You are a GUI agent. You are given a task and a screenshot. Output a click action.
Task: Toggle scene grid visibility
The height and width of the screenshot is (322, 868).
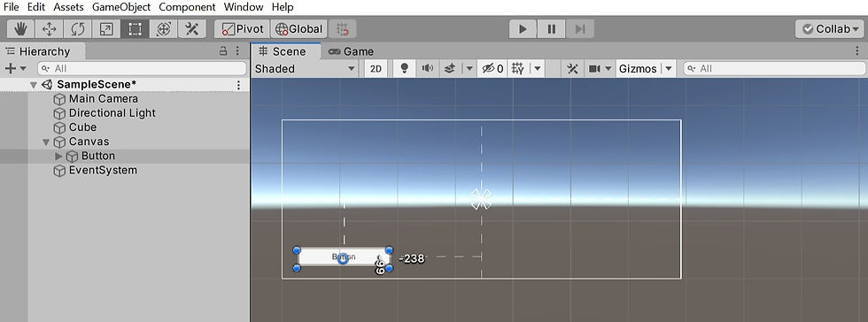coord(518,69)
